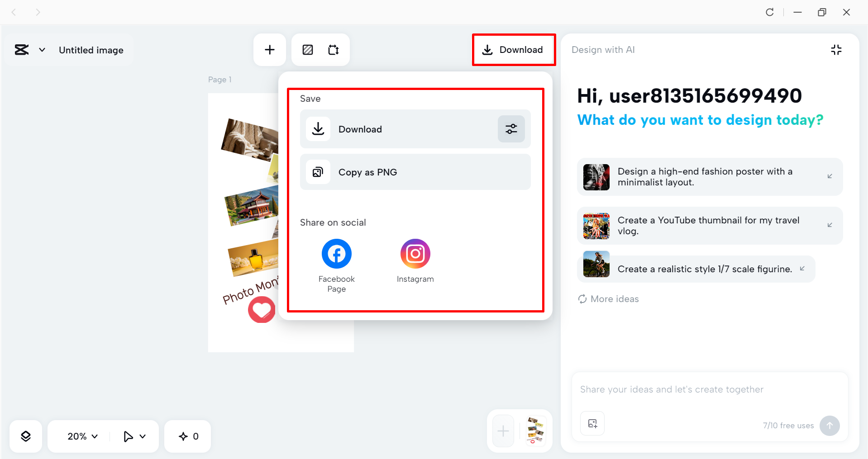The image size is (868, 459).
Task: Click the 7/10 free uses text
Action: point(788,426)
